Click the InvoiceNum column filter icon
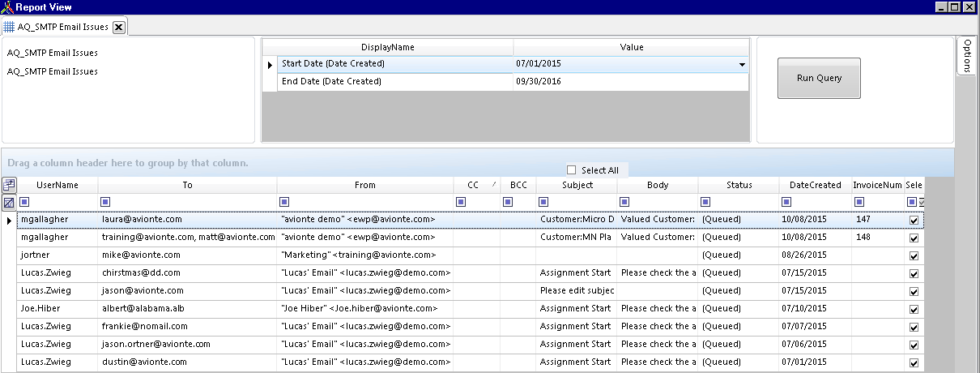 click(859, 202)
